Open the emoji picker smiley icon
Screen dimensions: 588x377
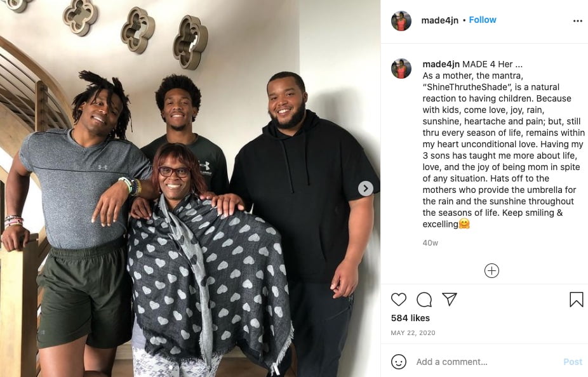[399, 362]
